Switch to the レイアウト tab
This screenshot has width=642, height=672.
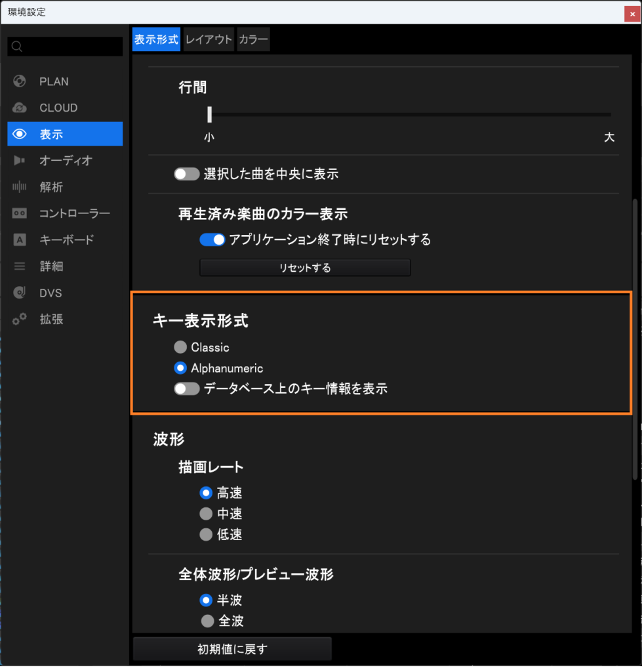209,39
